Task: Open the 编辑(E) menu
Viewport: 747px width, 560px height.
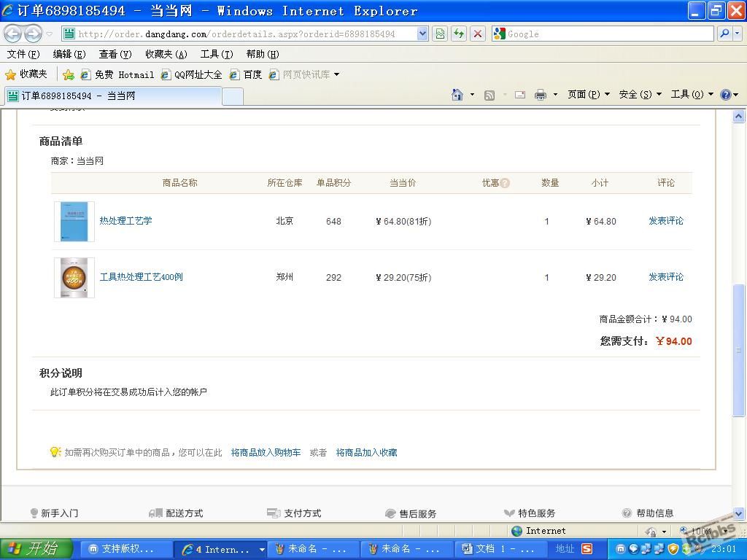Action: (69, 54)
